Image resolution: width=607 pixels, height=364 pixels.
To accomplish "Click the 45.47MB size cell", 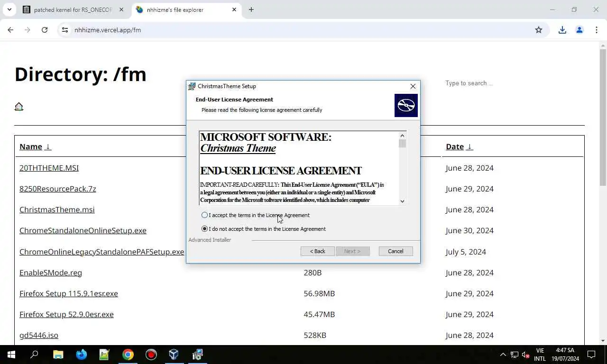I will click(x=319, y=314).
